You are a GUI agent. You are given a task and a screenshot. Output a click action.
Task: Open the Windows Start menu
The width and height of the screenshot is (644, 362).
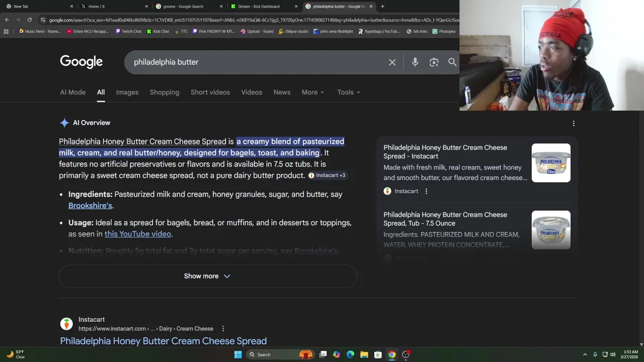[238, 354]
